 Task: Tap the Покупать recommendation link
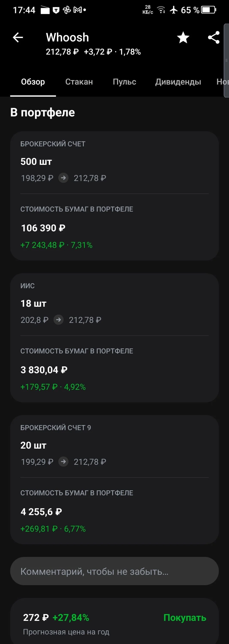coord(185,618)
